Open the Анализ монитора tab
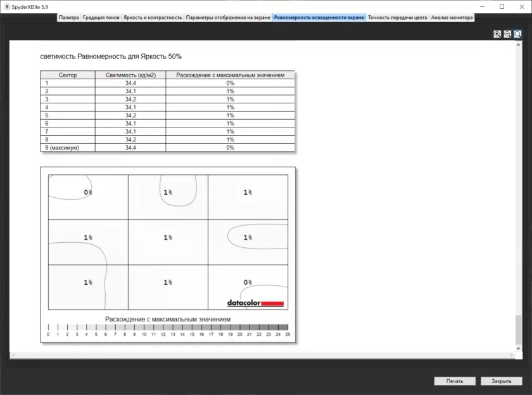 point(451,18)
